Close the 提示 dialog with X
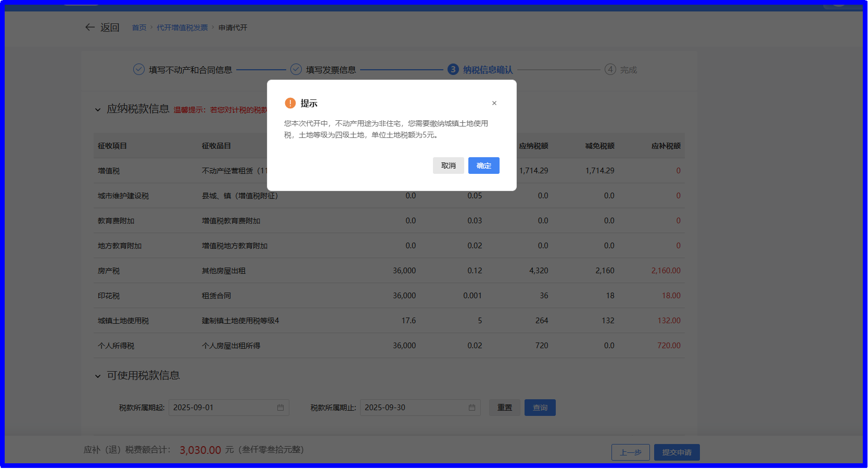The image size is (868, 469). [x=494, y=103]
